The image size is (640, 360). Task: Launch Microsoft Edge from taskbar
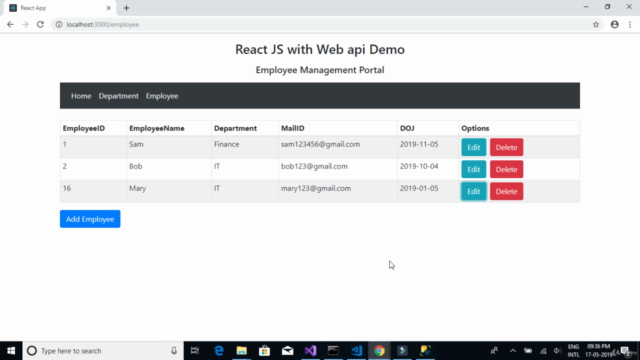click(219, 351)
